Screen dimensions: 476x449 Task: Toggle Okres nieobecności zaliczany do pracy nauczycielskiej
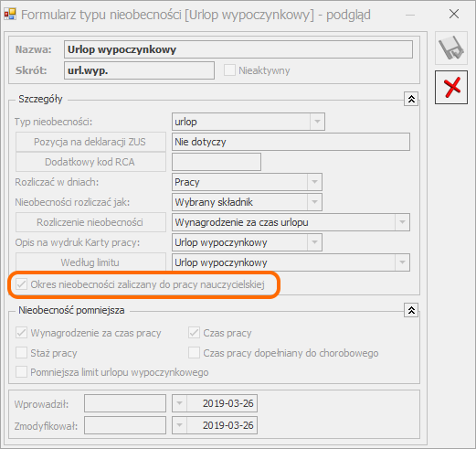pyautogui.click(x=22, y=284)
